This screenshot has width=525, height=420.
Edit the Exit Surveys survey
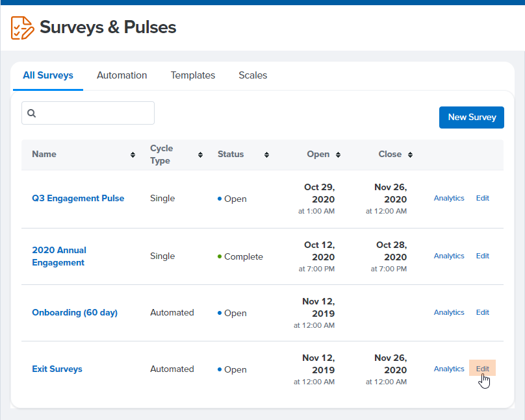(x=482, y=368)
